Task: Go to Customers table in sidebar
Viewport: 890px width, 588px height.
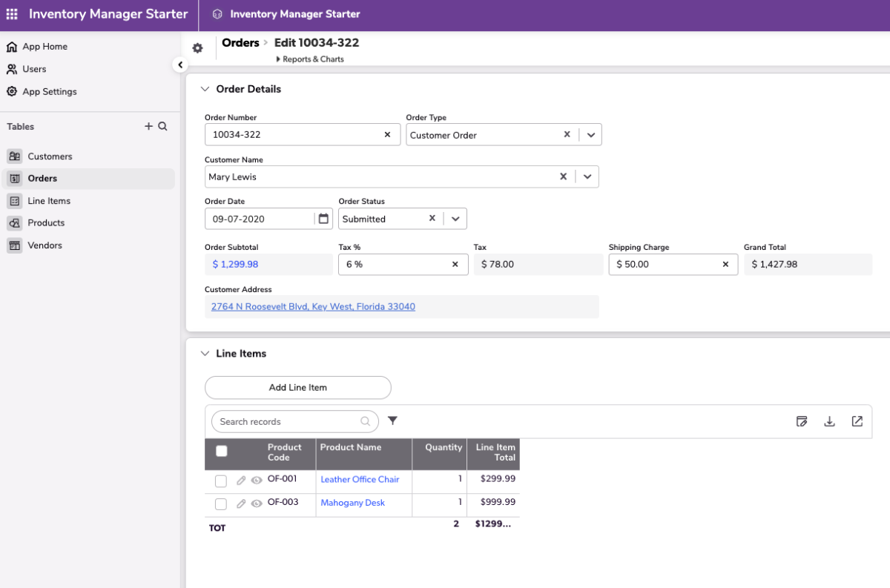Action: [x=50, y=156]
